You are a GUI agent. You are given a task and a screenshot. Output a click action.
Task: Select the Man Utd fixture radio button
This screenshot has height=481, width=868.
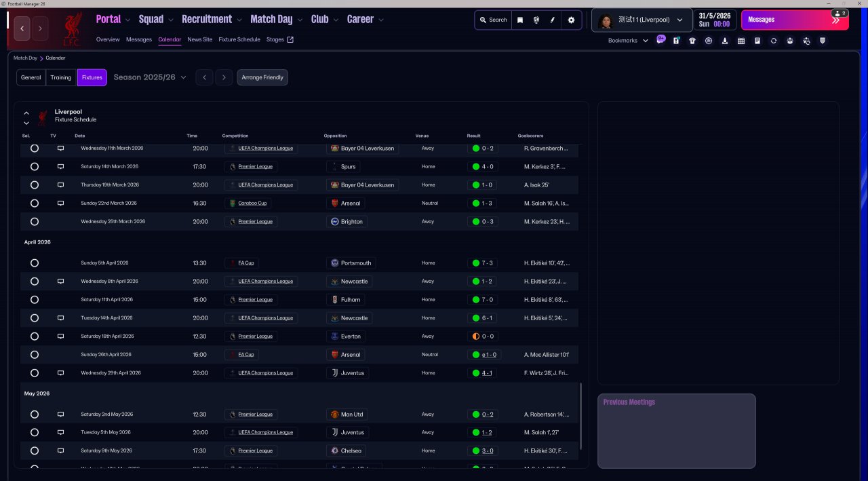tap(35, 415)
